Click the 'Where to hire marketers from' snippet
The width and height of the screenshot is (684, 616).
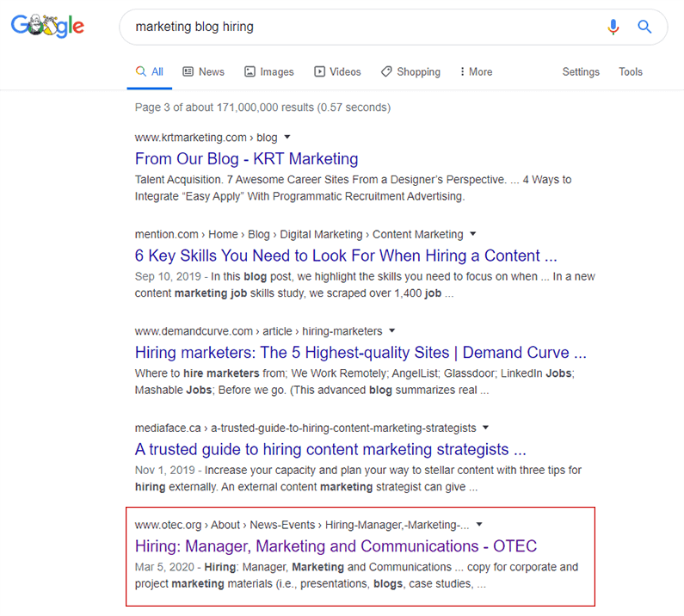coord(354,382)
